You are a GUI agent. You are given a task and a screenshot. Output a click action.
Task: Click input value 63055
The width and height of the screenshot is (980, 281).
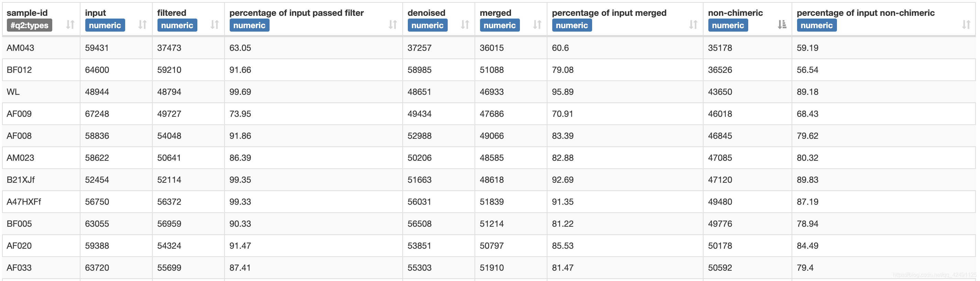click(97, 224)
